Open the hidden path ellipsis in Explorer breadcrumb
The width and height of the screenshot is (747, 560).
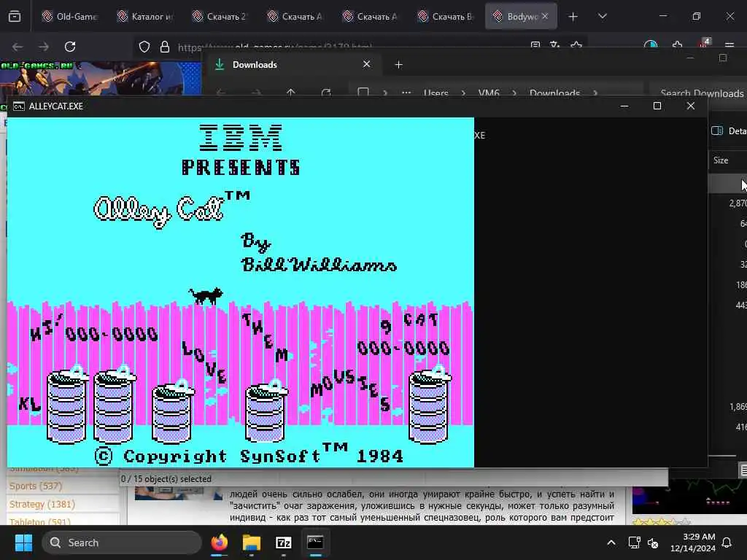pos(406,93)
